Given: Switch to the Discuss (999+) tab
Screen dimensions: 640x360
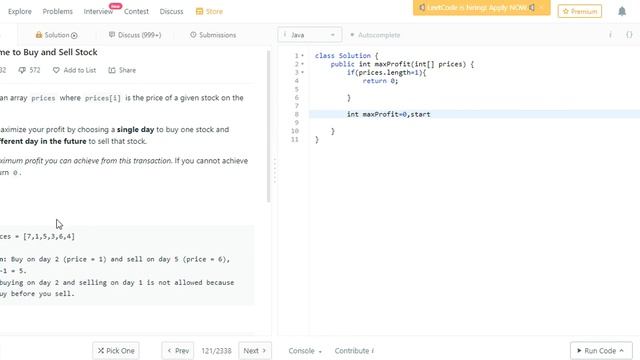Looking at the screenshot, I should 135,35.
